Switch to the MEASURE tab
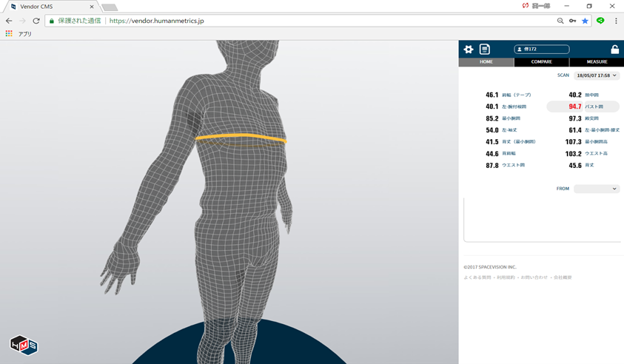 point(597,62)
